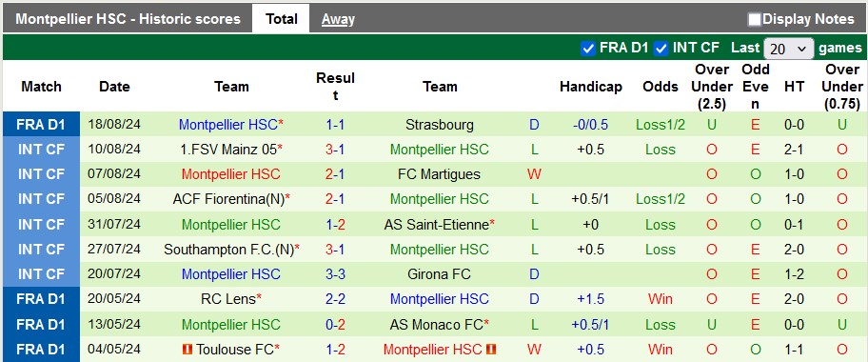
Task: Open the Last 20 games dropdown
Action: [x=789, y=49]
